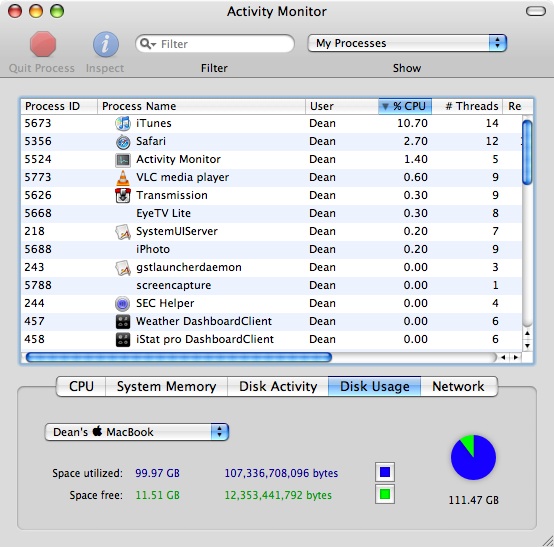Image resolution: width=554 pixels, height=547 pixels.
Task: Select the iTunes app icon row
Action: click(123, 123)
